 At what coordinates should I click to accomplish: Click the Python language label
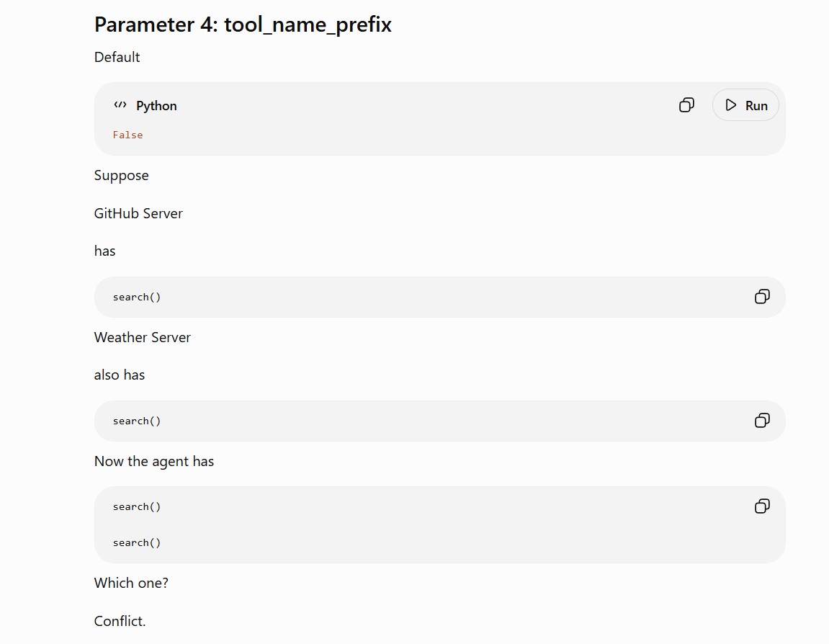coord(156,106)
